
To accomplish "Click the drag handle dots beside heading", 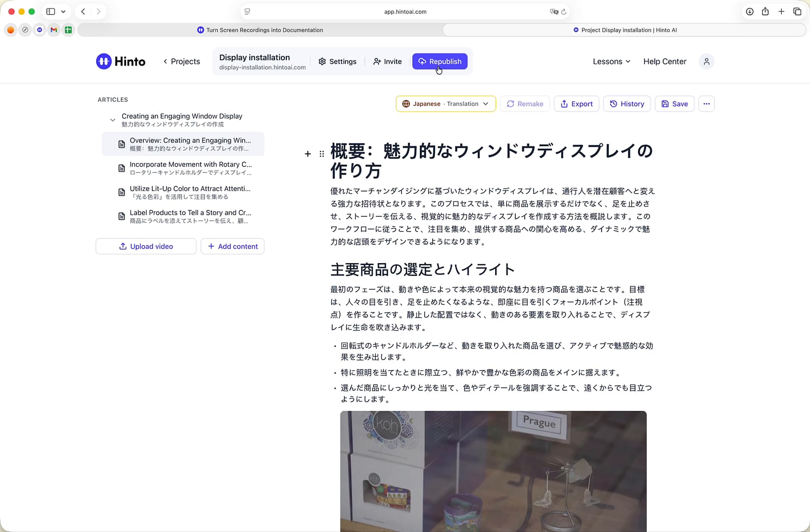I will click(x=322, y=154).
